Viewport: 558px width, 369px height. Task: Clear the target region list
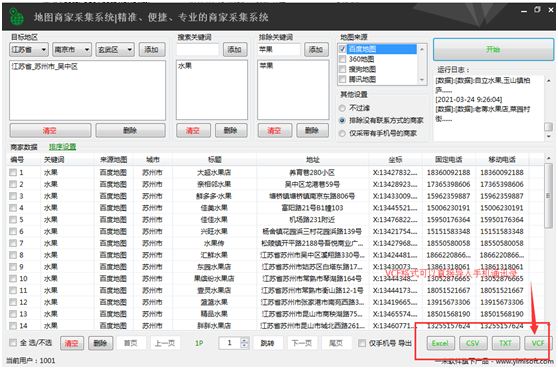(x=50, y=131)
